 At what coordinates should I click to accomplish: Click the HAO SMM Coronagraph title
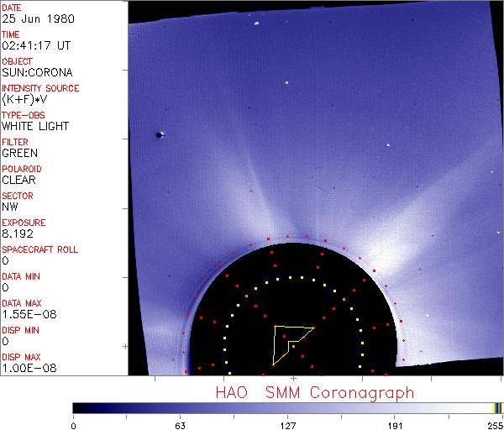[314, 392]
